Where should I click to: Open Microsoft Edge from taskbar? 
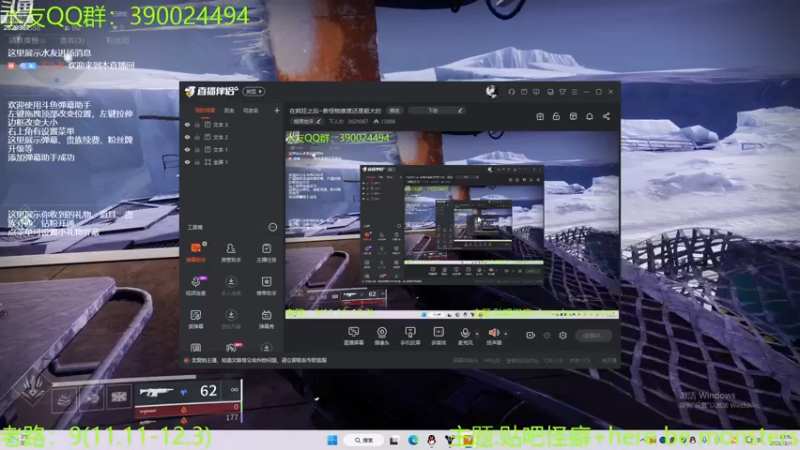click(413, 440)
